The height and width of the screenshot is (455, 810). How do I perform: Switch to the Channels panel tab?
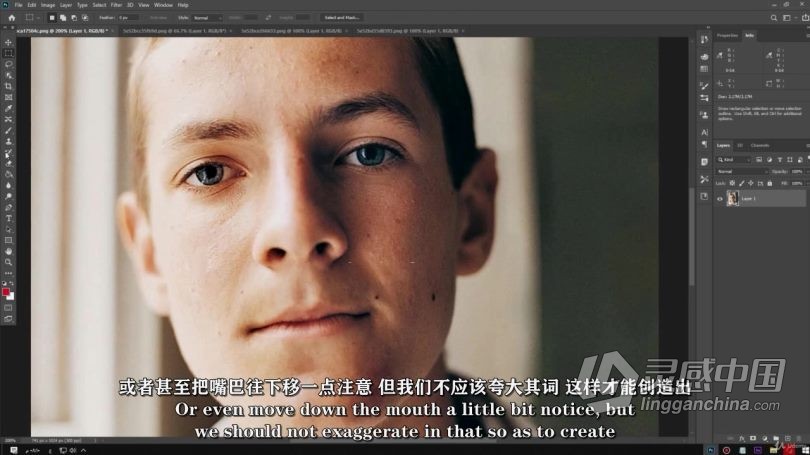(760, 146)
